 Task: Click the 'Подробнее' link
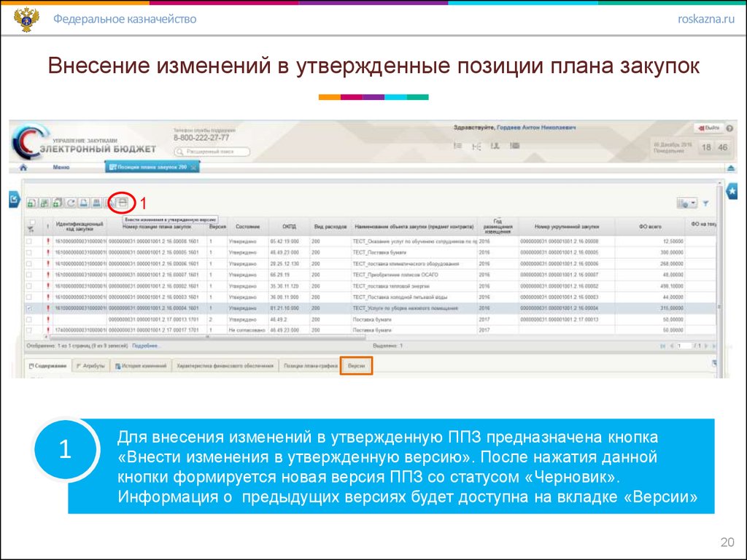[146, 346]
